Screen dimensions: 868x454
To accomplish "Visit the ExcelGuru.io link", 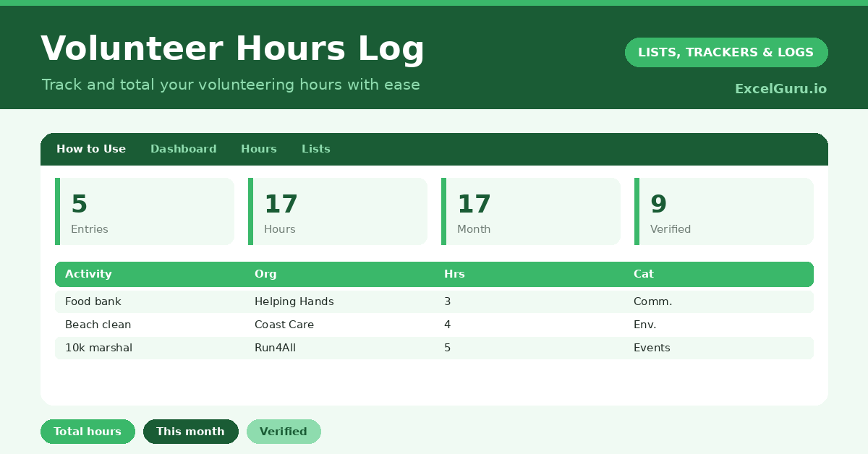I will point(780,89).
